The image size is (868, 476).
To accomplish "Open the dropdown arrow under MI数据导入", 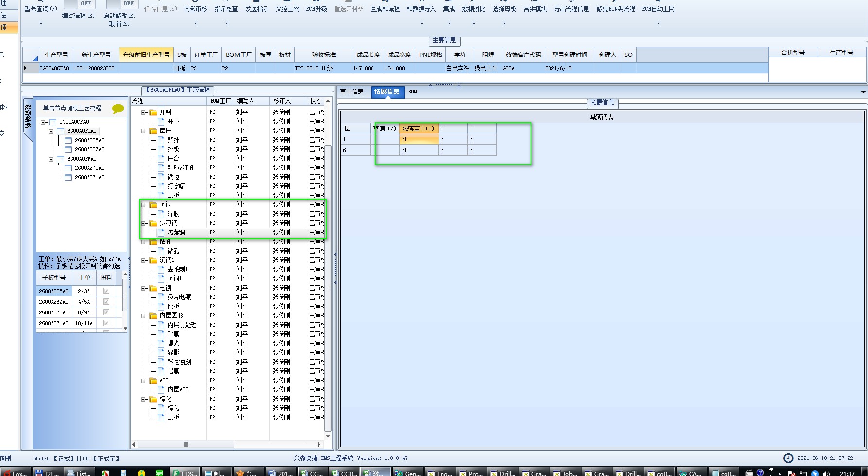I will 421,23.
